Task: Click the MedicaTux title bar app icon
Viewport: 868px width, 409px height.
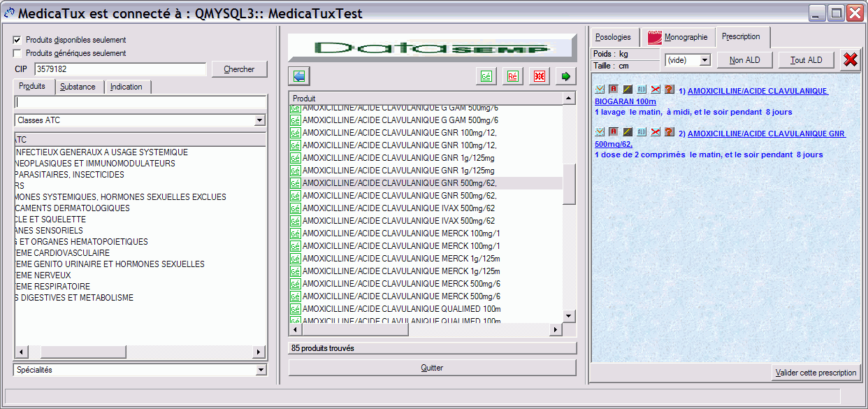Action: (10, 13)
